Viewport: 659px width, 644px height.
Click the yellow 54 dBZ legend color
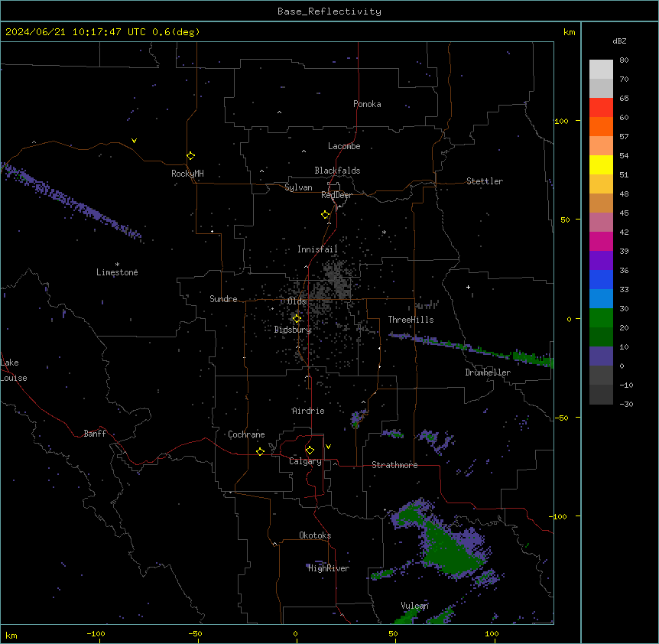pos(601,164)
